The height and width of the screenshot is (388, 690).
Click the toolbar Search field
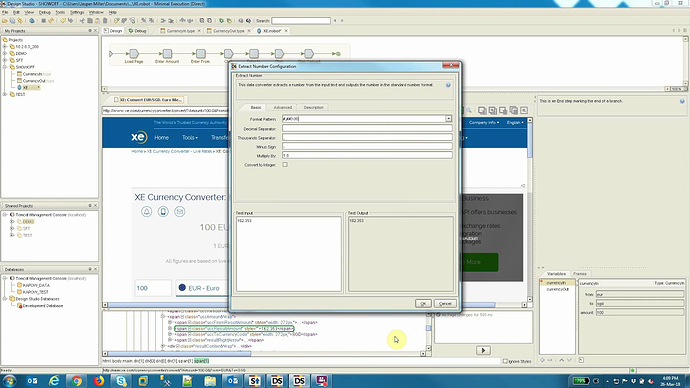point(301,21)
